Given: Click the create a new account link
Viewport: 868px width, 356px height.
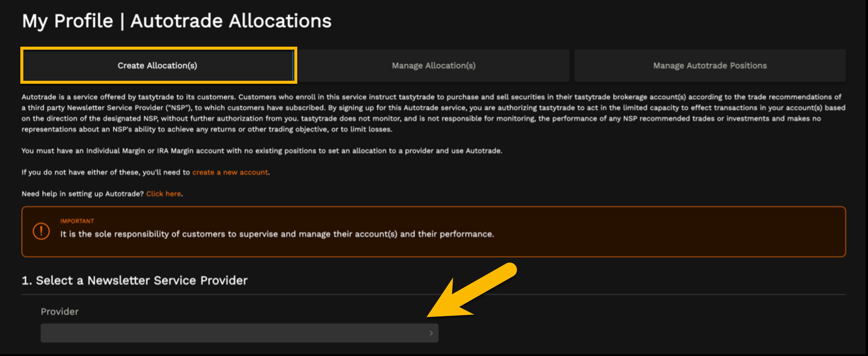Looking at the screenshot, I should (230, 172).
